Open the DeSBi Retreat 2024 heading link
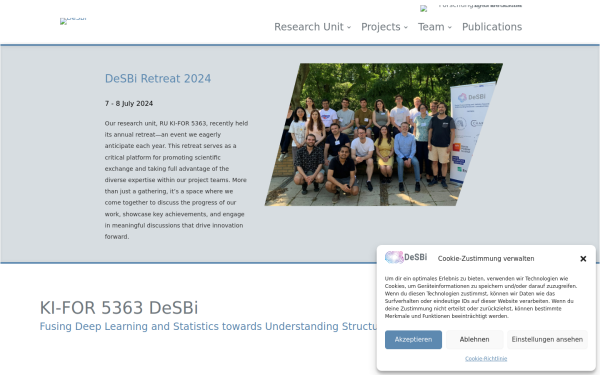 158,78
